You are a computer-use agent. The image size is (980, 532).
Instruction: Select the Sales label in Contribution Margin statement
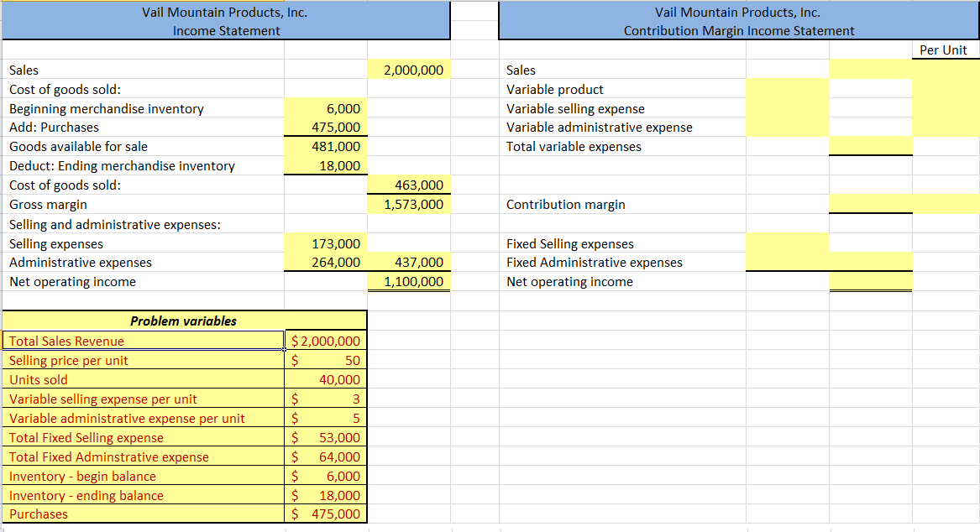pyautogui.click(x=521, y=70)
